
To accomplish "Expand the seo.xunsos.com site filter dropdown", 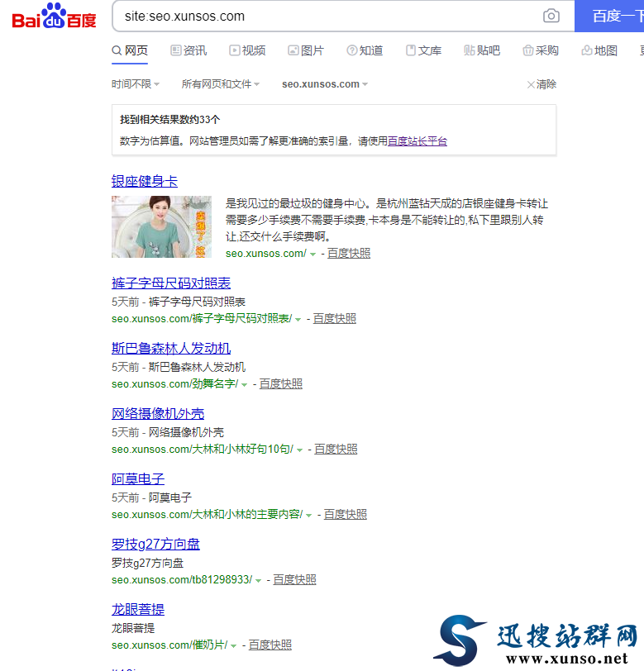I will click(325, 84).
